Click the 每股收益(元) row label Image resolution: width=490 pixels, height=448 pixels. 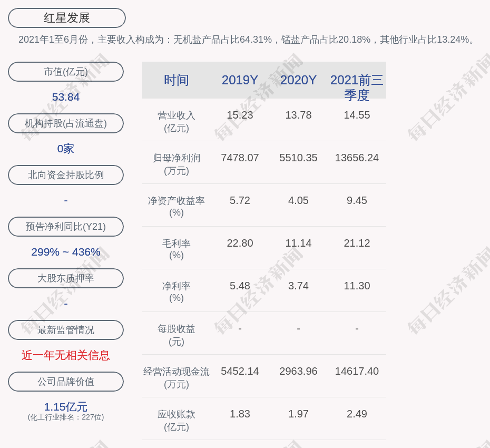pyautogui.click(x=177, y=335)
